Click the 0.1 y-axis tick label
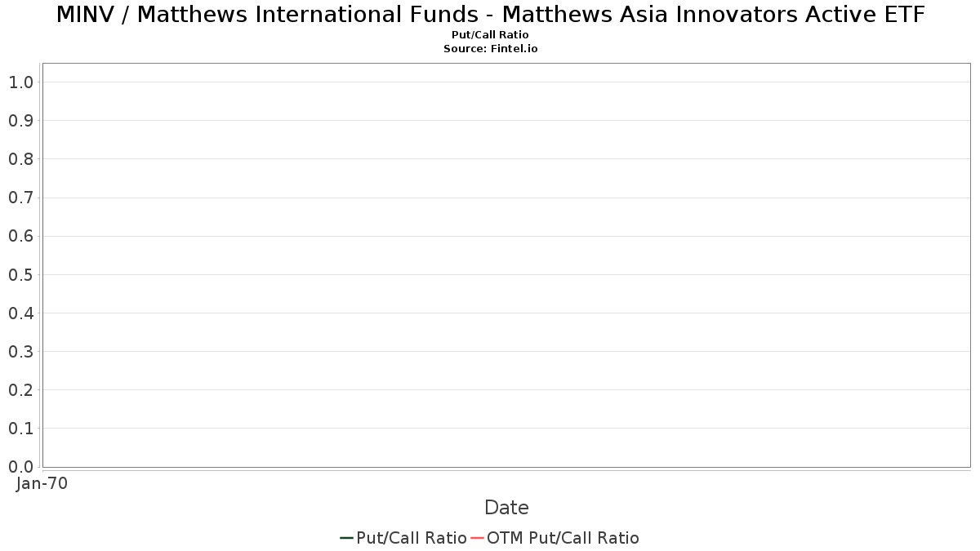 tap(21, 429)
